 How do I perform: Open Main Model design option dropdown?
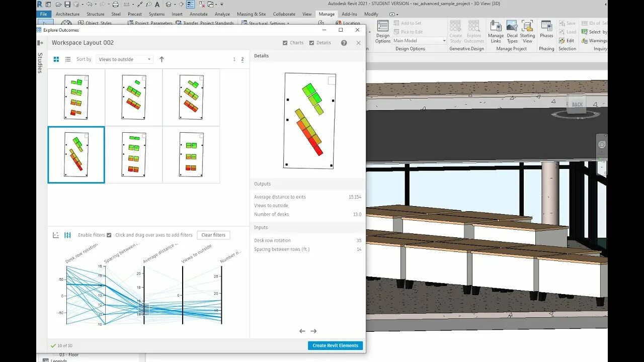419,41
